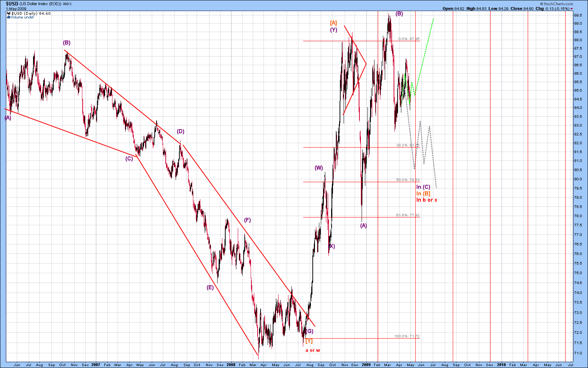This screenshot has width=588, height=368.
Task: Click the '(W)' wave label
Action: tap(319, 168)
